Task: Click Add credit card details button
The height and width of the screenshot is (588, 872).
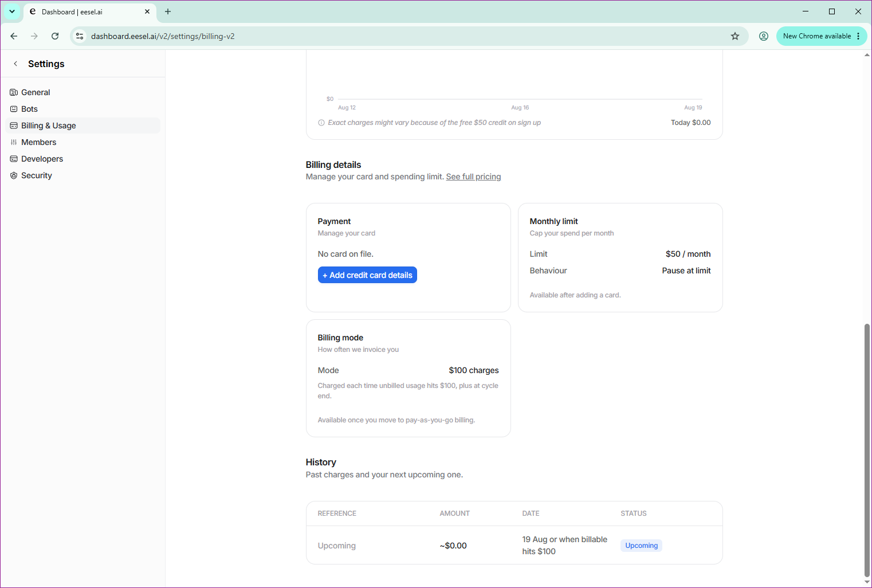Action: 367,275
